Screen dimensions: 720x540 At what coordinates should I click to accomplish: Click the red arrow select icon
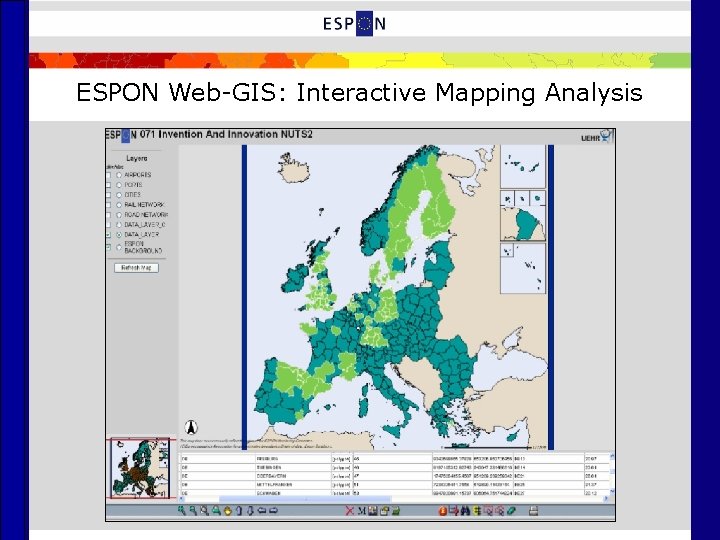click(x=454, y=510)
